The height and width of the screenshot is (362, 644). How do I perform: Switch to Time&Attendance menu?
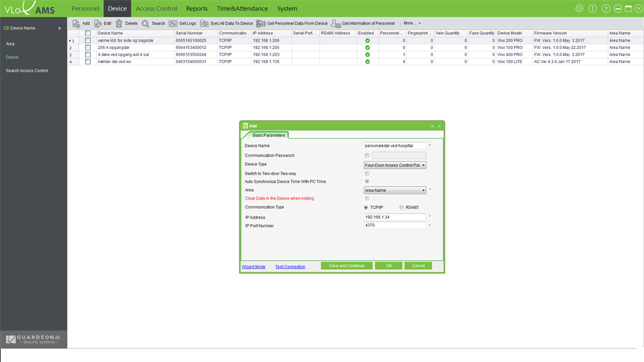tap(242, 8)
